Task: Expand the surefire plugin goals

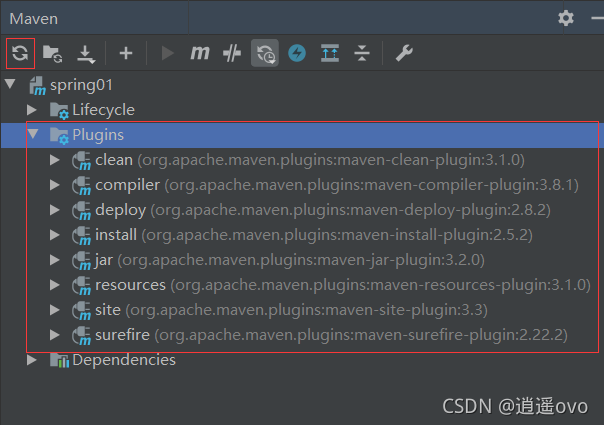Action: (x=55, y=335)
